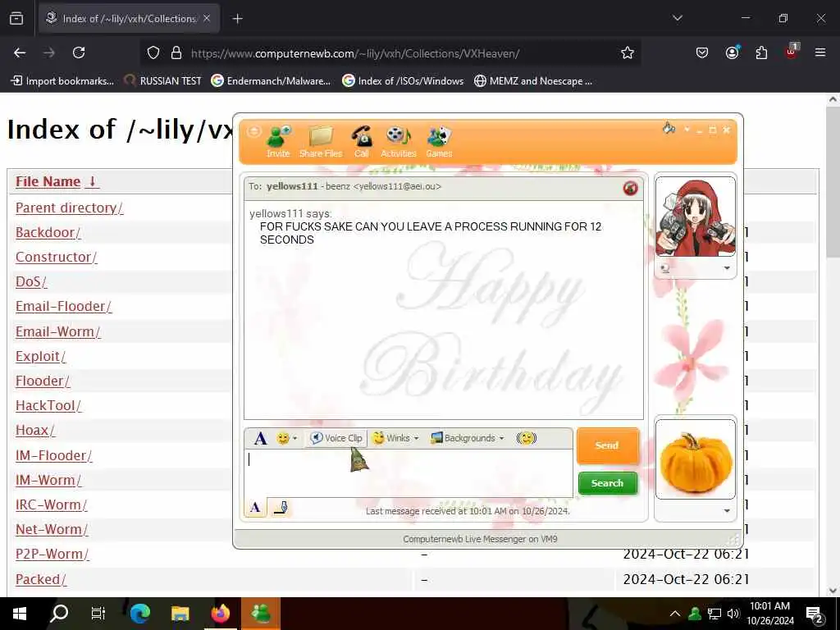Click the orange Send button
The image size is (840, 630).
608,445
